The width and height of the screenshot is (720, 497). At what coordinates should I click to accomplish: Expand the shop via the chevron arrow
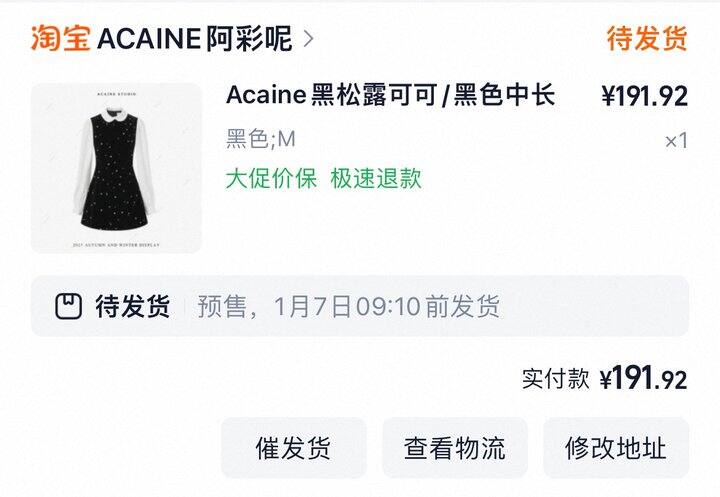coord(309,39)
